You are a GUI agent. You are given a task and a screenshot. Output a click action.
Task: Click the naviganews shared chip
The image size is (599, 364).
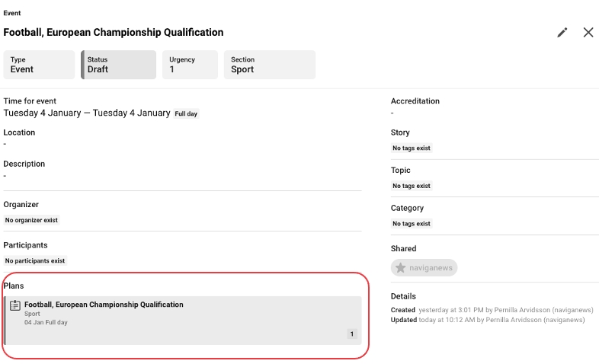click(424, 268)
